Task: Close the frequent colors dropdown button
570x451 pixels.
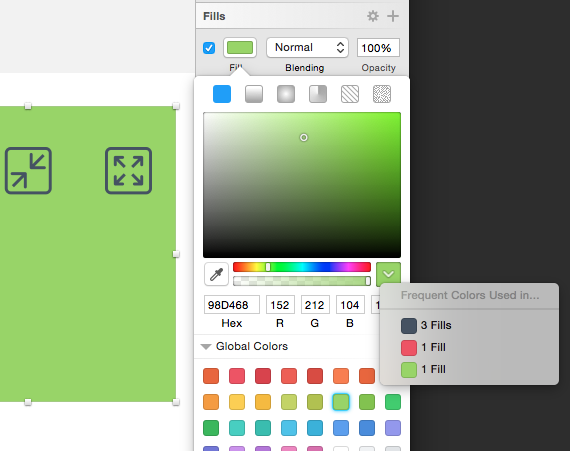Action: (388, 274)
